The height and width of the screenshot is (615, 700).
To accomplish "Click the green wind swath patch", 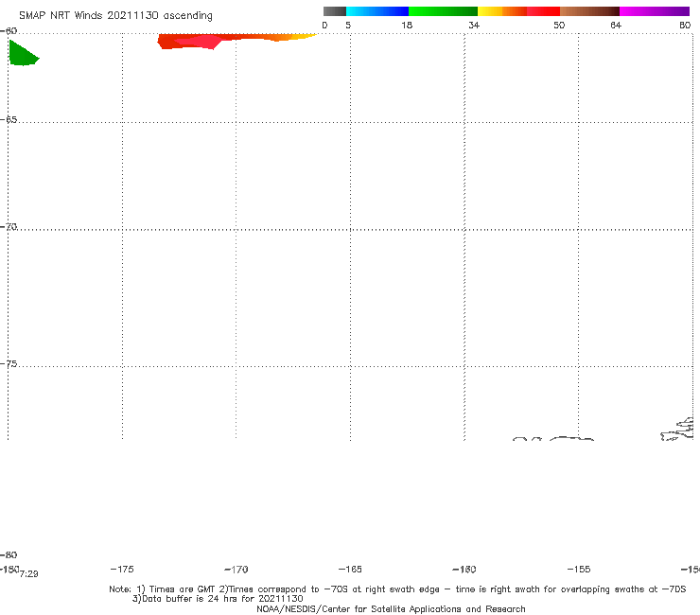I will coord(22,55).
